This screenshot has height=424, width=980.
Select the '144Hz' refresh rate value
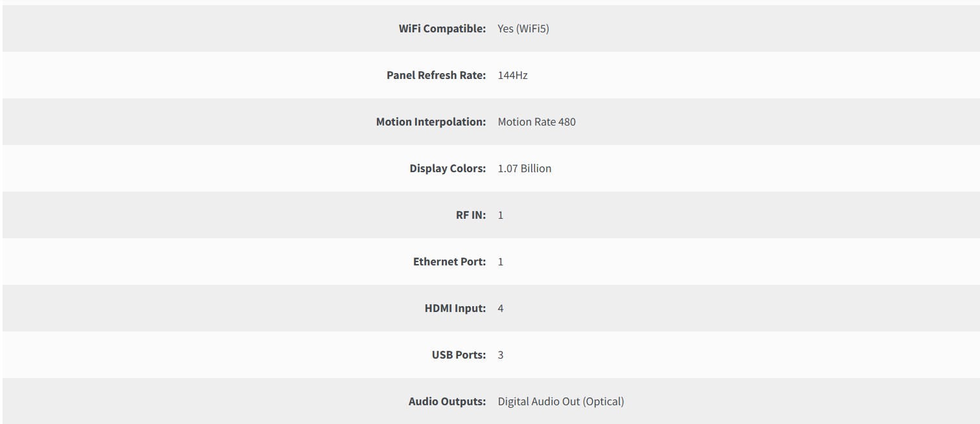(x=512, y=75)
